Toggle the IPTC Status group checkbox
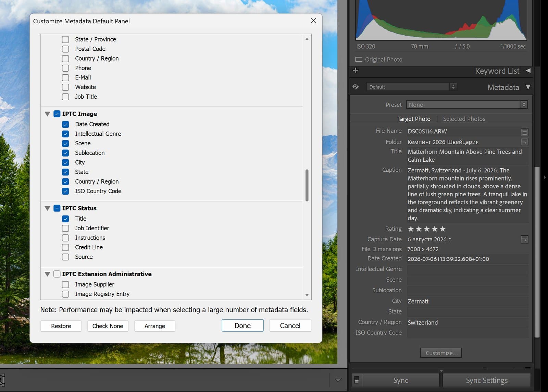The width and height of the screenshot is (548, 392). pos(57,208)
